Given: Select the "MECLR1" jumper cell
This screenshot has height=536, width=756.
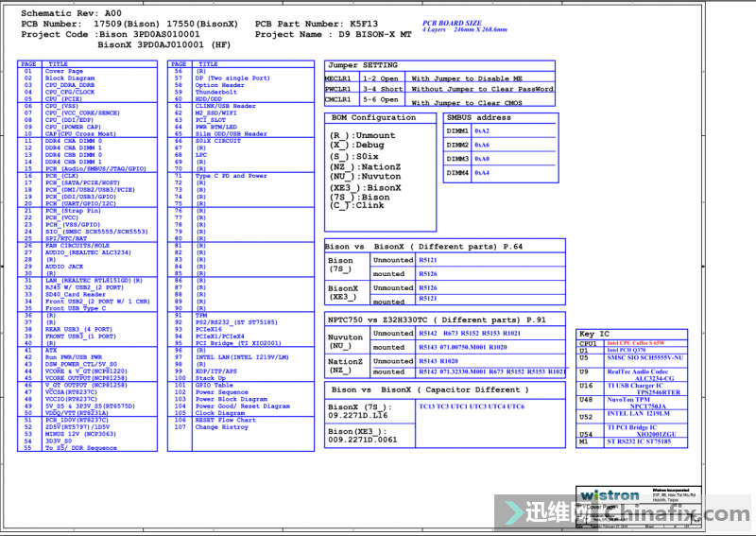Looking at the screenshot, I should [x=337, y=78].
